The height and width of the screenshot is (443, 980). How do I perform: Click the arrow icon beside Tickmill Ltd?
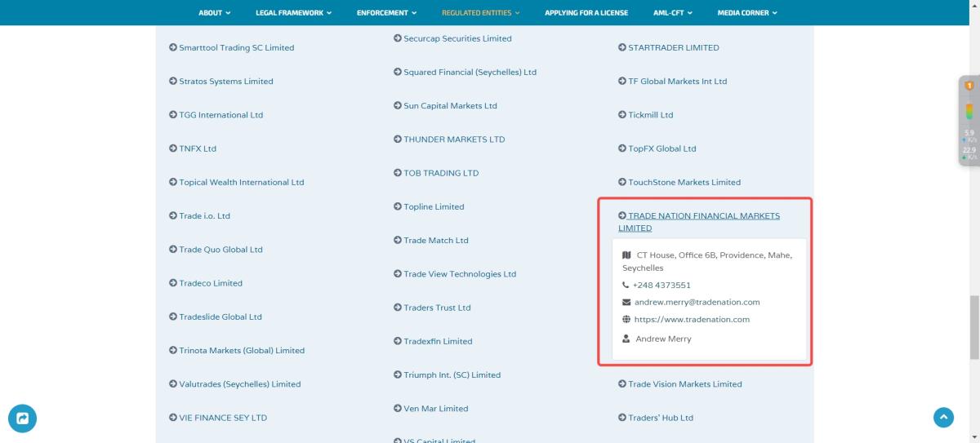pos(622,115)
